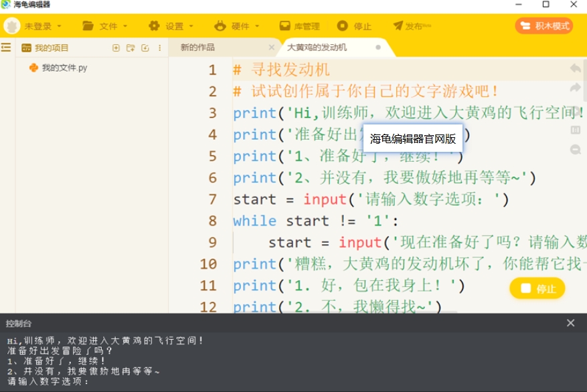
Task: Open the project panel more options menu
Action: pos(159,48)
